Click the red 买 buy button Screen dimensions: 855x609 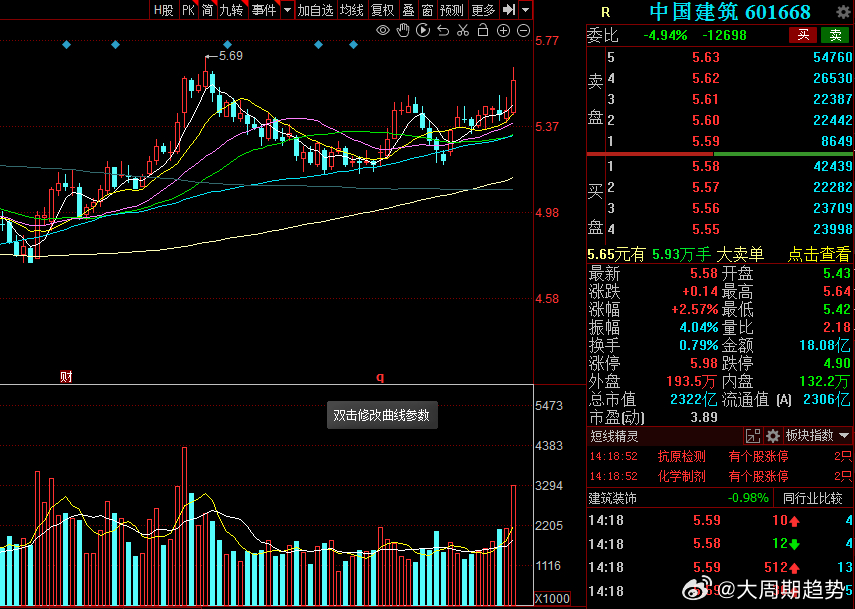click(803, 35)
